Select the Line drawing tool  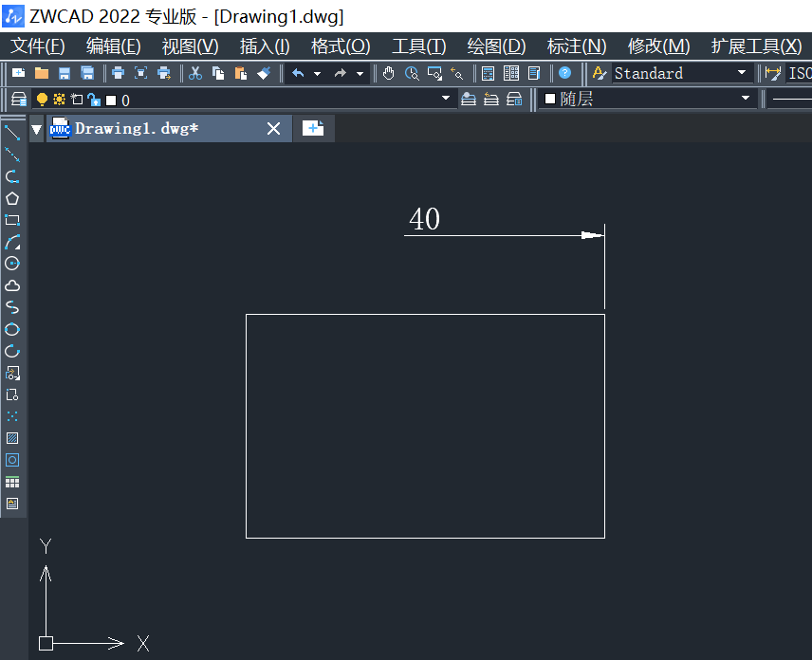(12, 133)
